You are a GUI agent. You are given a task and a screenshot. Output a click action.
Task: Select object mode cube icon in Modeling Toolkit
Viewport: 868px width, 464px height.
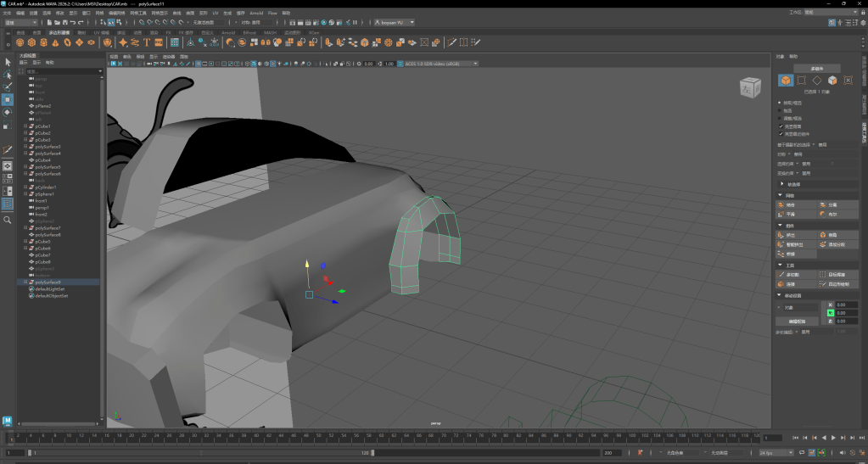786,81
